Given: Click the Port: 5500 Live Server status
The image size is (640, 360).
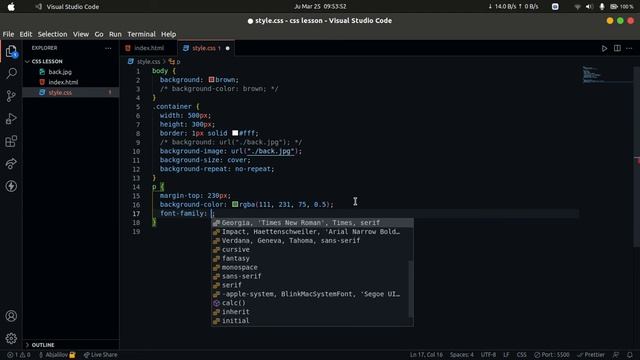Looking at the screenshot, I should 552,355.
